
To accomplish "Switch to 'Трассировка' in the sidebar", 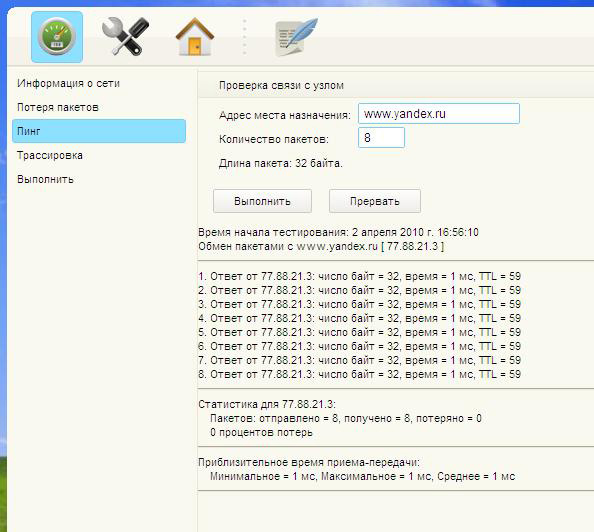I will coord(50,155).
